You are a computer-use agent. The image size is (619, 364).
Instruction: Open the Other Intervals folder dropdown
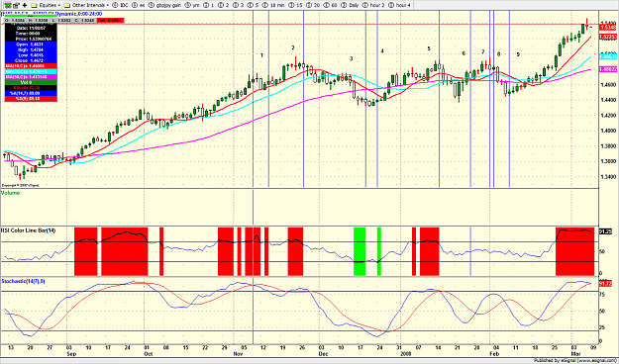point(86,6)
